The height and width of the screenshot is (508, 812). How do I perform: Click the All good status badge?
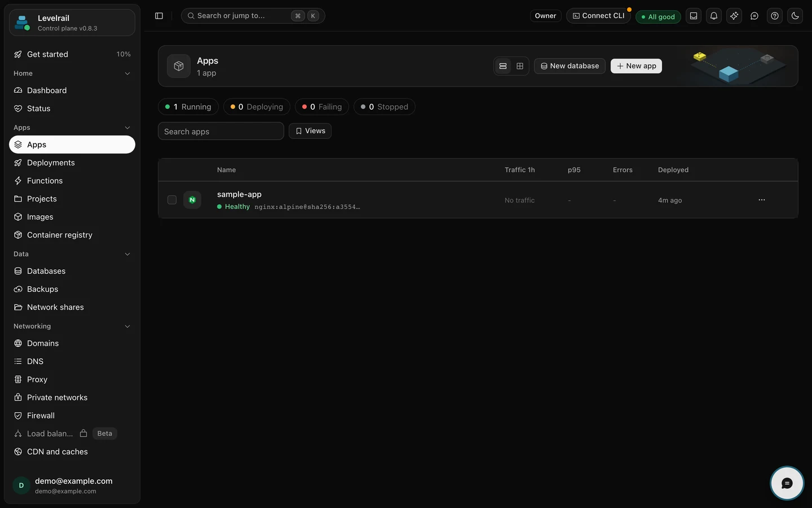coord(658,17)
